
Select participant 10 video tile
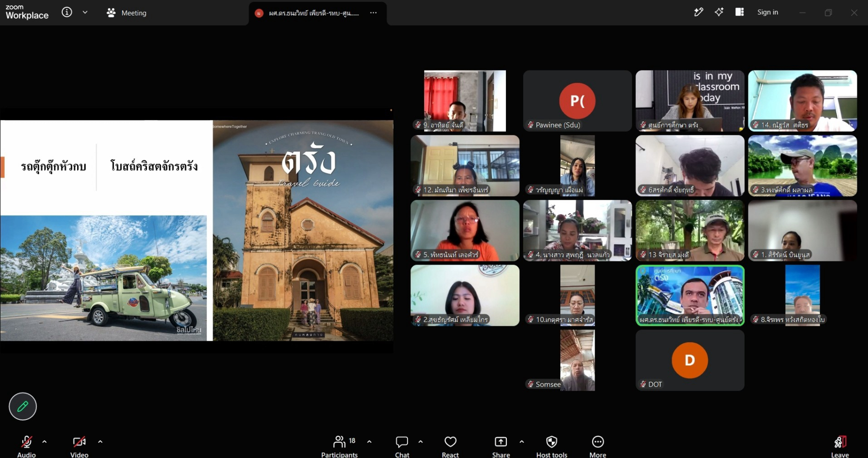[x=577, y=296]
